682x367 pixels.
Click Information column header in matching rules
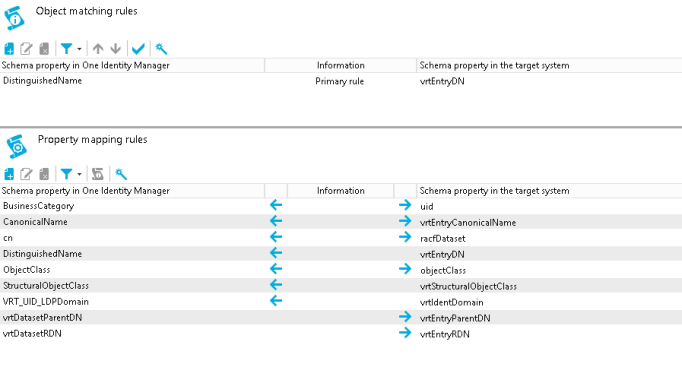tap(341, 66)
